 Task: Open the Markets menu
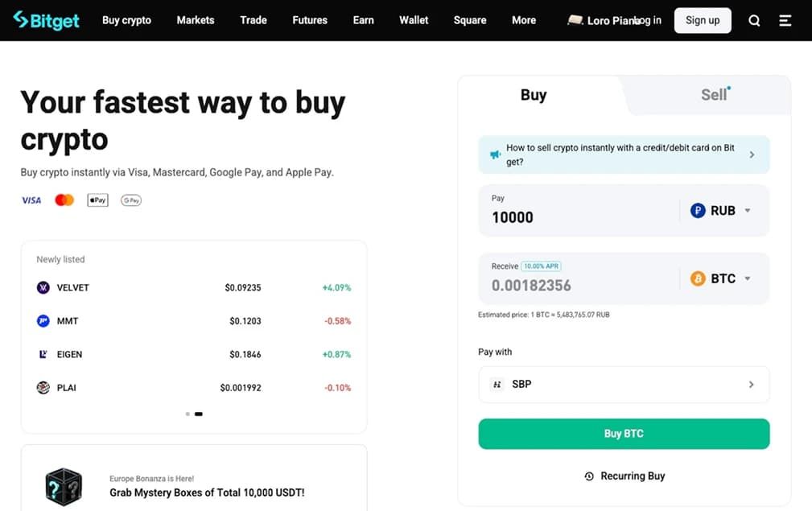[x=196, y=20]
